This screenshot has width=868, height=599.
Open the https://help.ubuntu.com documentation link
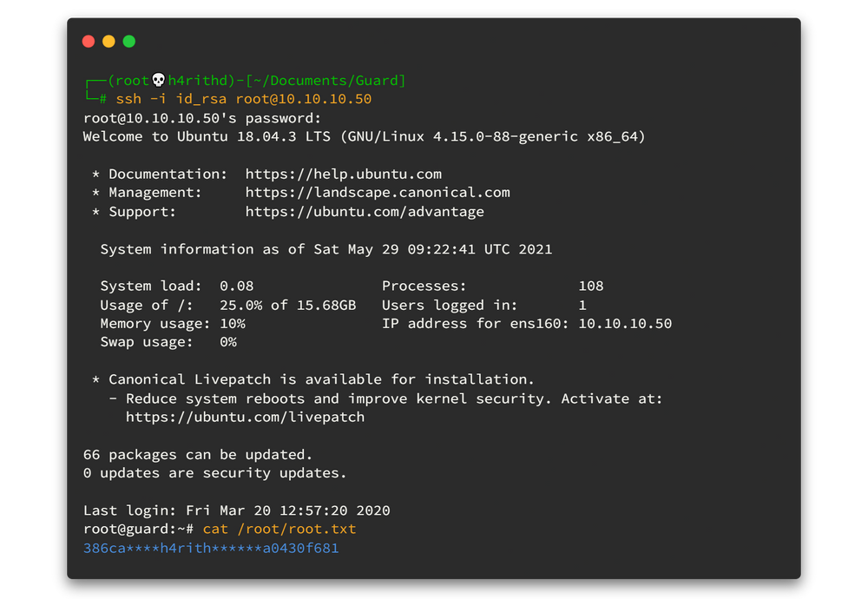pos(343,174)
